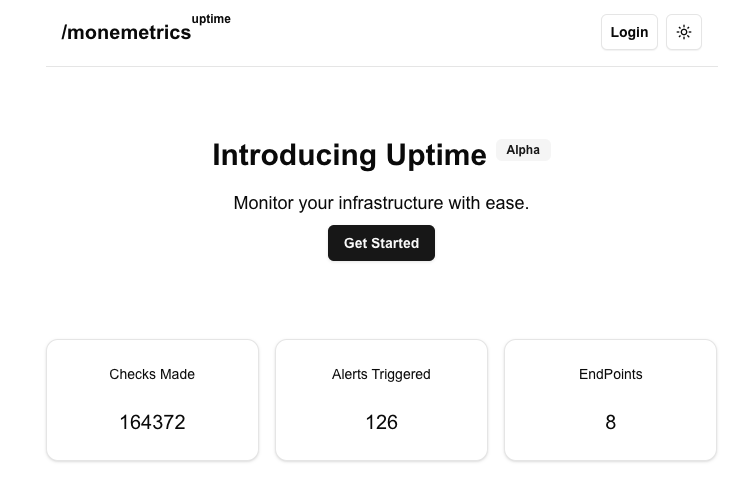
Task: Click the bottom edge of the EndPoints card
Action: tap(610, 460)
